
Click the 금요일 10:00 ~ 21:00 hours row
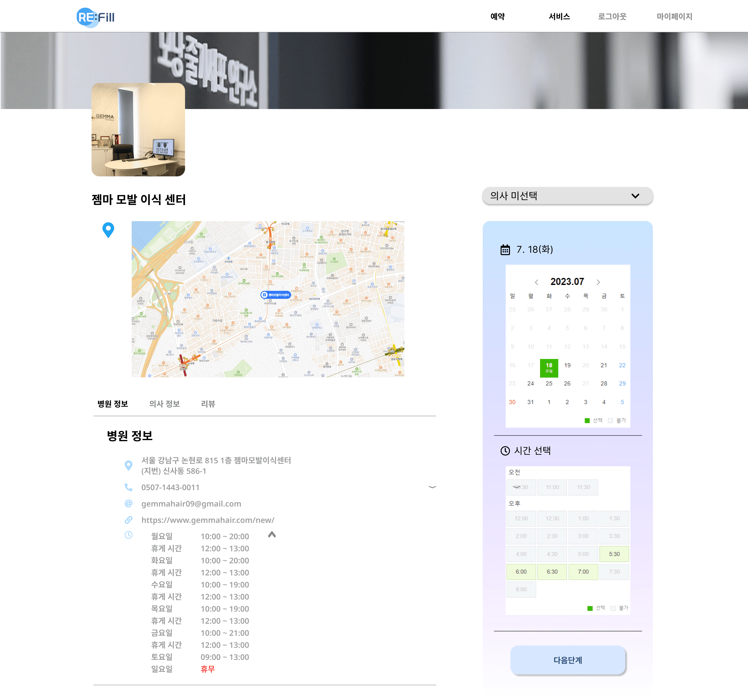click(200, 633)
